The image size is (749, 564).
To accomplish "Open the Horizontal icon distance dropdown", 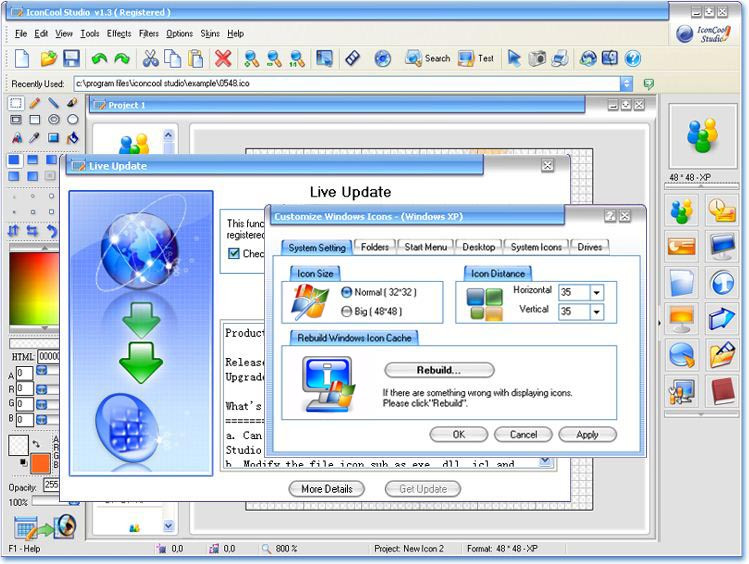I will 597,292.
